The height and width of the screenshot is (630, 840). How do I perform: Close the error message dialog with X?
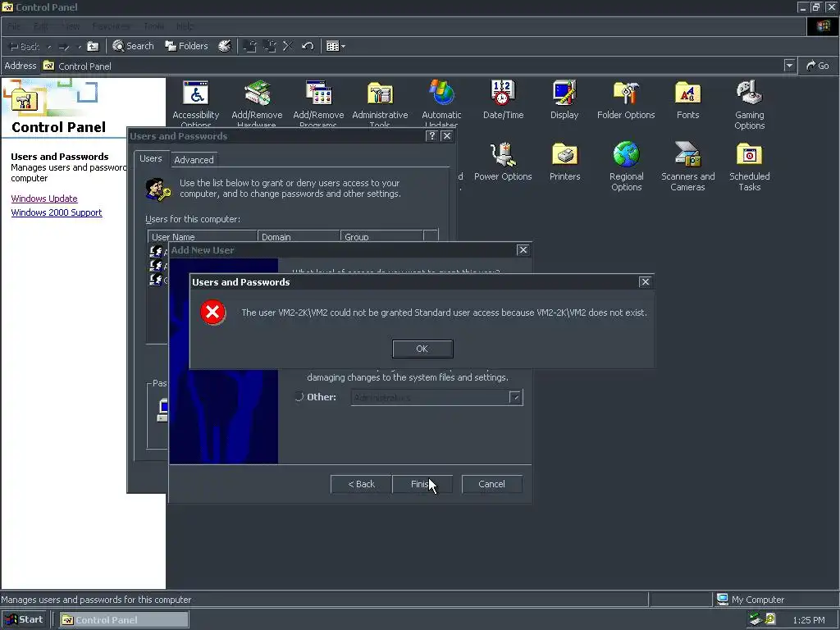[x=645, y=282]
